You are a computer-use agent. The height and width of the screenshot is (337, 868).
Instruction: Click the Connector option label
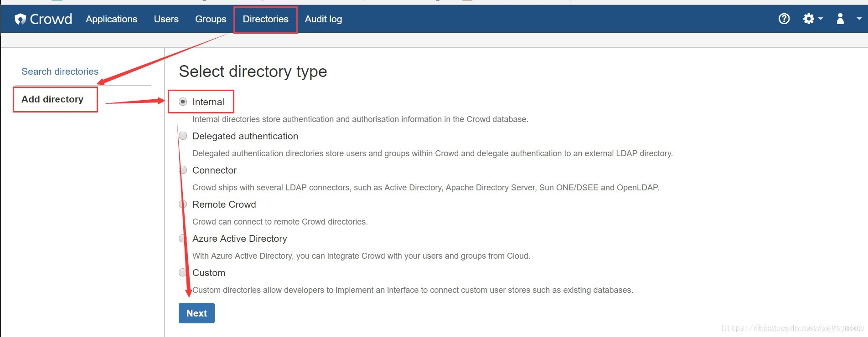214,170
